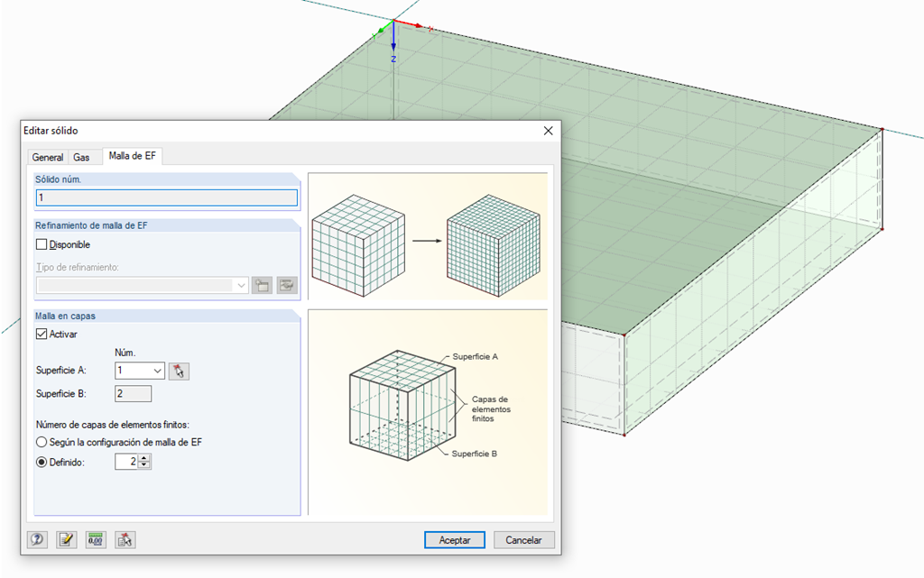Pick Superficie A graphically with cursor icon

click(x=179, y=371)
